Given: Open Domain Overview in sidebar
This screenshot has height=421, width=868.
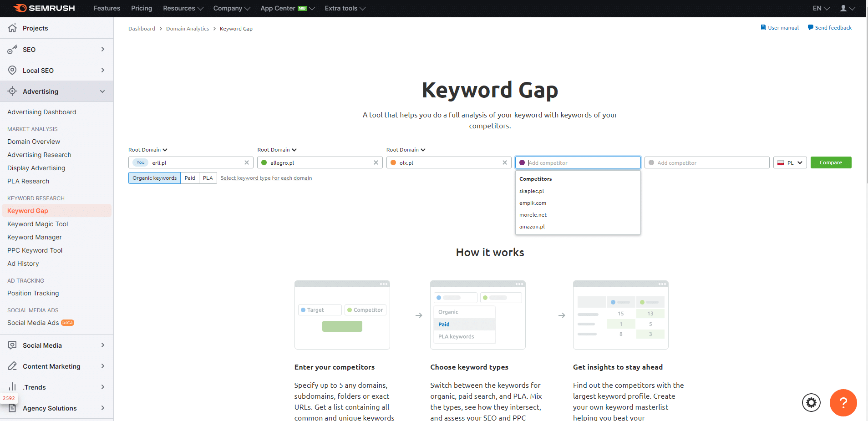Looking at the screenshot, I should tap(34, 142).
